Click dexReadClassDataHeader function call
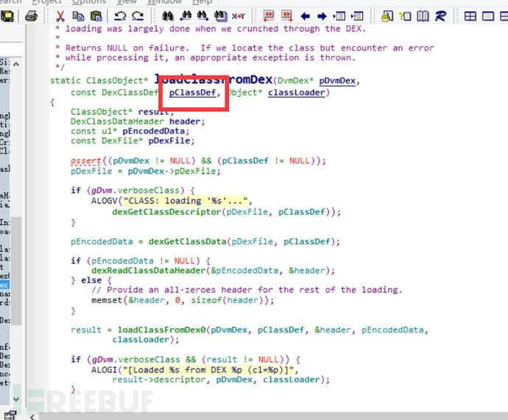508x420 pixels. tap(149, 271)
